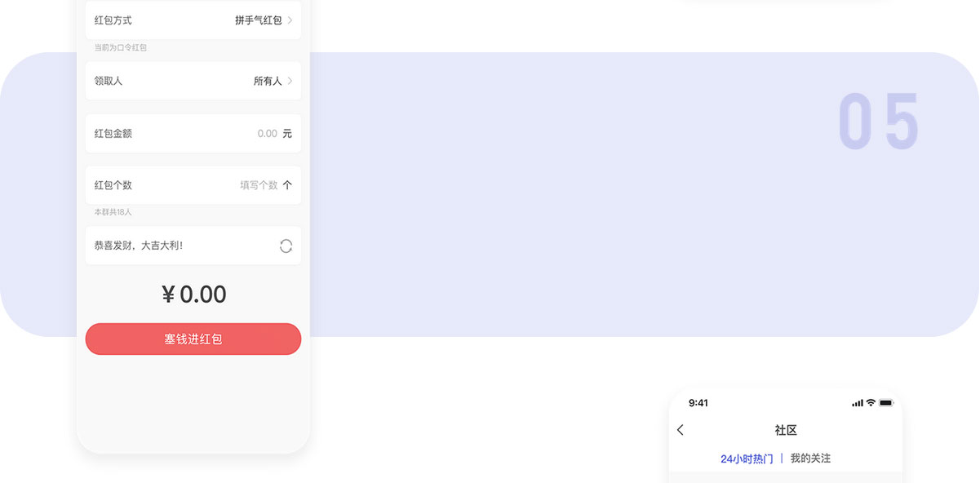Click the cellular signal bars icon
The width and height of the screenshot is (980, 483).
pyautogui.click(x=857, y=403)
